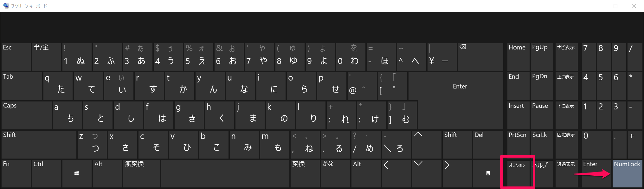644x189 pixels.
Task: Click the left arrow key
Action: point(396,173)
